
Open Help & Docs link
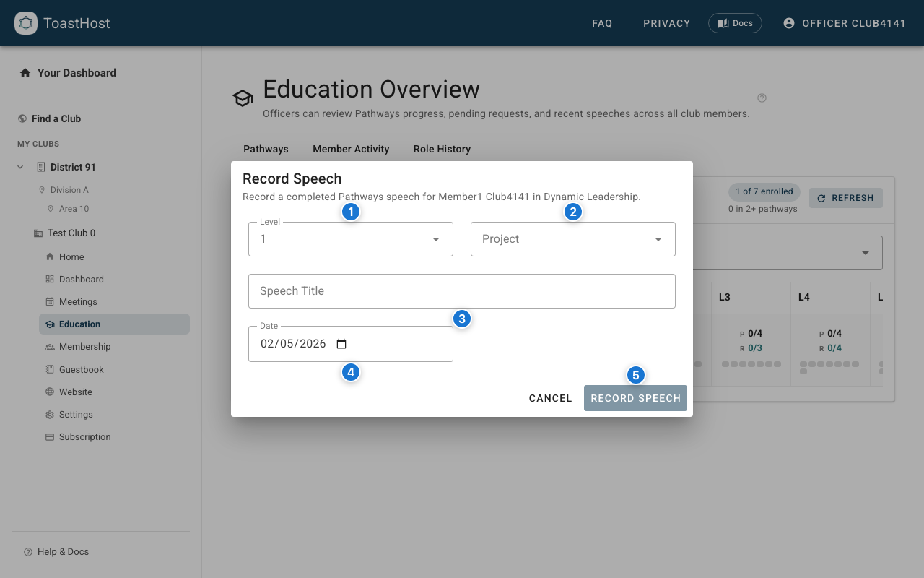click(64, 552)
